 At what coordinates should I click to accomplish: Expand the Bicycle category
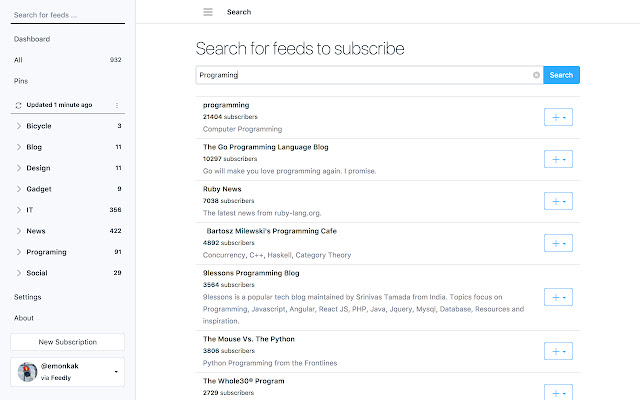19,126
